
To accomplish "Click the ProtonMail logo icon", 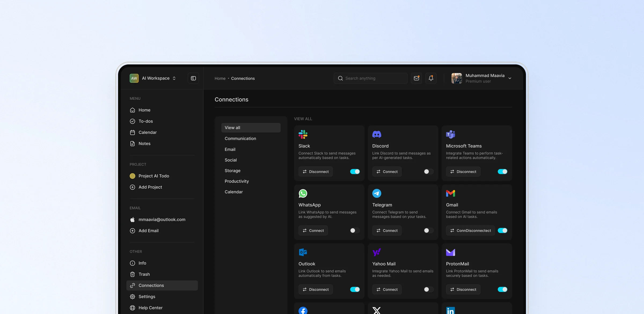I will coord(451,252).
